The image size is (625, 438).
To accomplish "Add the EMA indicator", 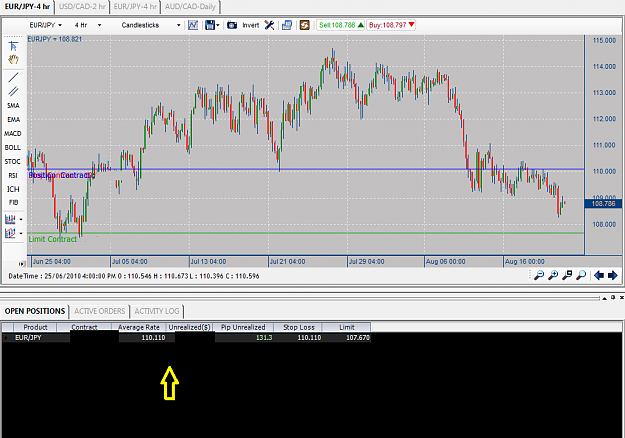I will tap(13, 120).
